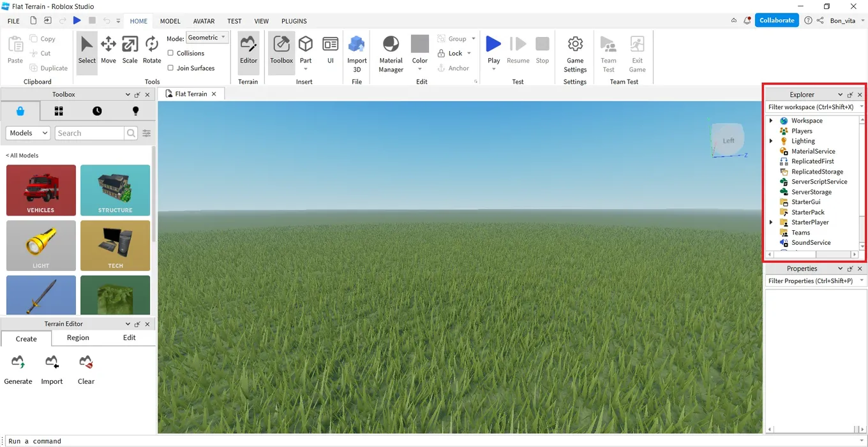Open the Region tab in Terrain Editor
Screen dimensions: 868x447
pos(78,338)
